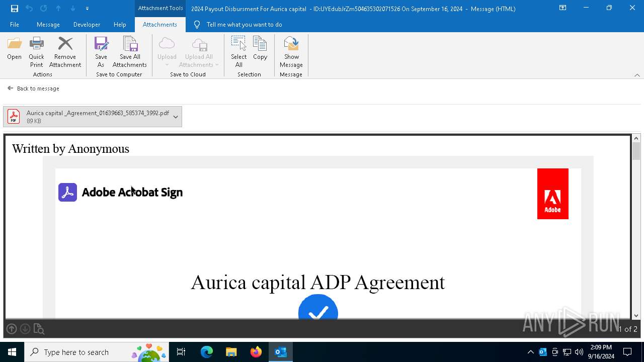644x362 pixels.
Task: Click the Save icon in quick access toolbar
Action: point(15,9)
